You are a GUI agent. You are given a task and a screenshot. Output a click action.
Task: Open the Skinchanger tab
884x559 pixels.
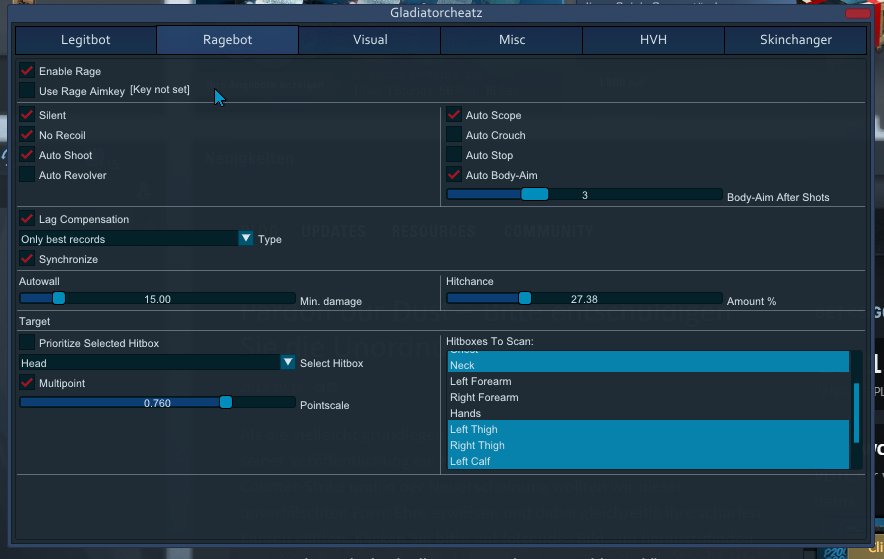[795, 40]
